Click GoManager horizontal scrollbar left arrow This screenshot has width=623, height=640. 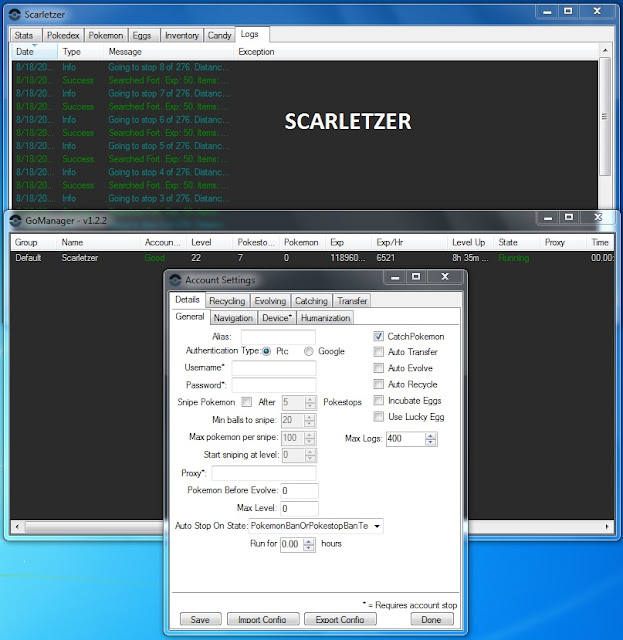click(17, 527)
